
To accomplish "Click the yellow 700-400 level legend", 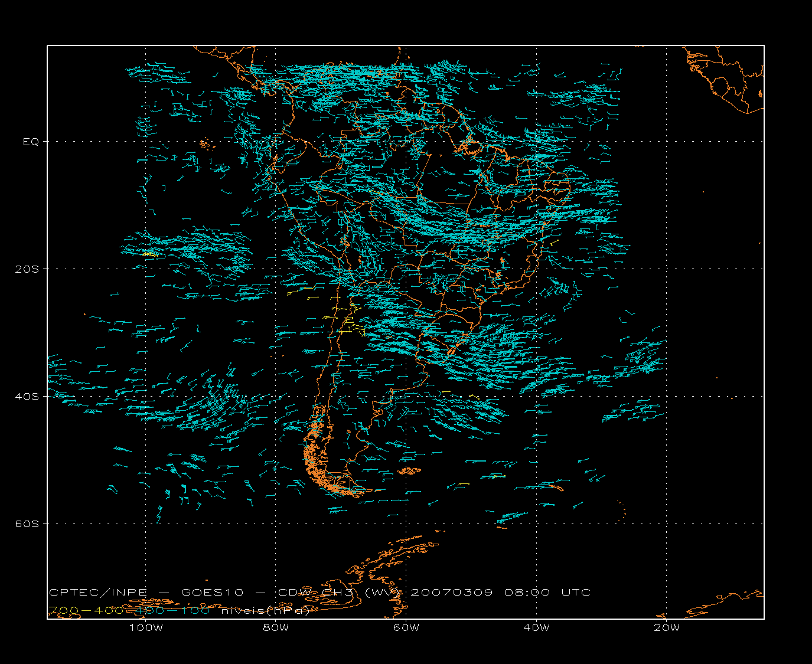I will (86, 611).
